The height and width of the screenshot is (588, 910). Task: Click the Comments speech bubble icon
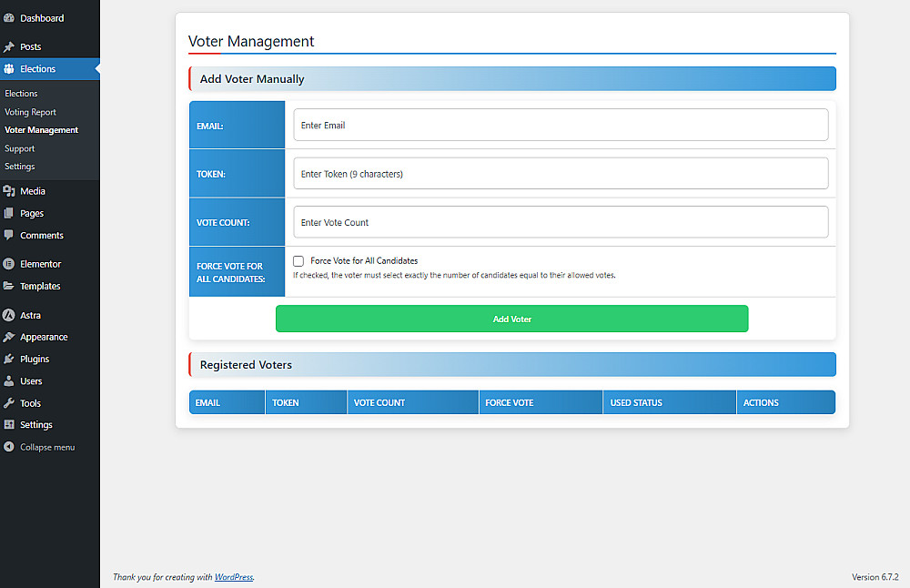(9, 235)
